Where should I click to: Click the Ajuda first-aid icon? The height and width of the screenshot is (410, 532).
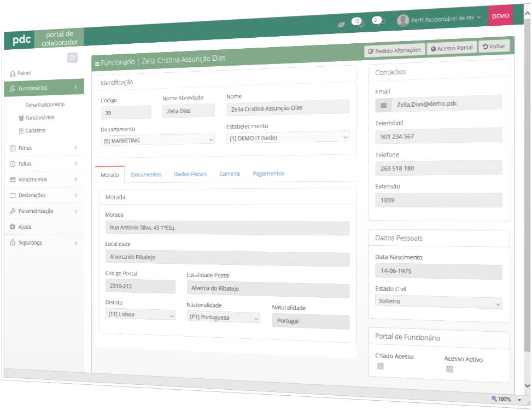pos(13,227)
